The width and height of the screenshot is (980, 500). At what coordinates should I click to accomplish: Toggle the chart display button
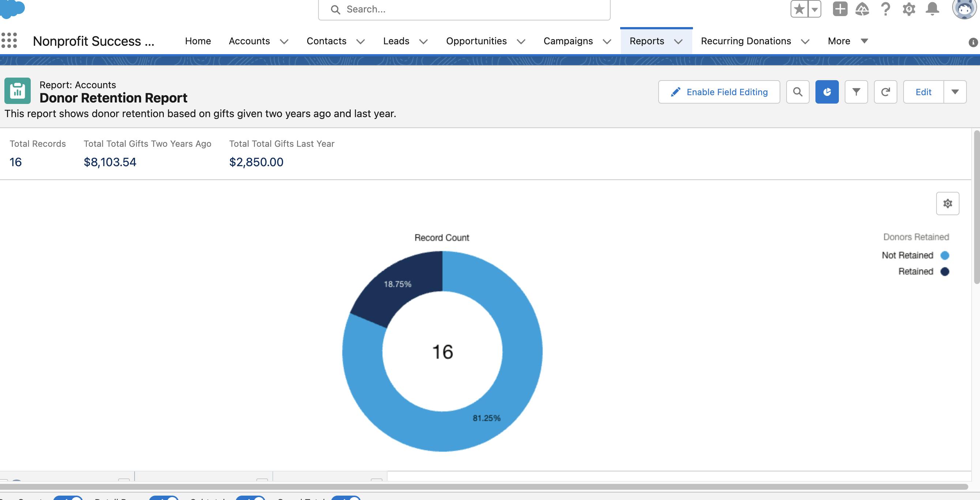[x=827, y=92]
